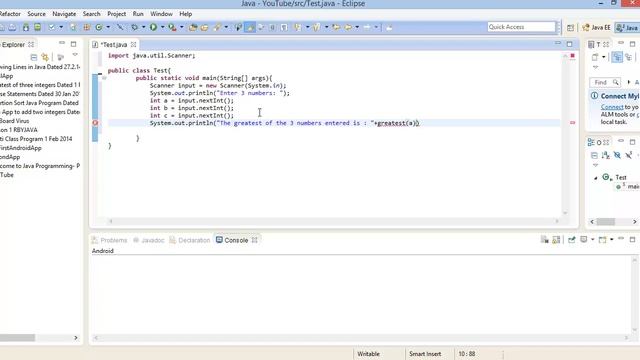
Task: Open the Navigate menu
Action: (64, 14)
